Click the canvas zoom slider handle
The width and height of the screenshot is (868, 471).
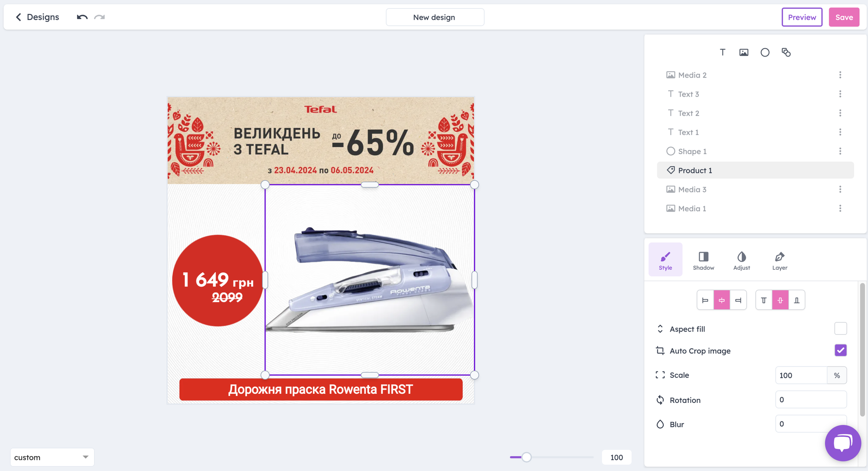click(x=526, y=457)
